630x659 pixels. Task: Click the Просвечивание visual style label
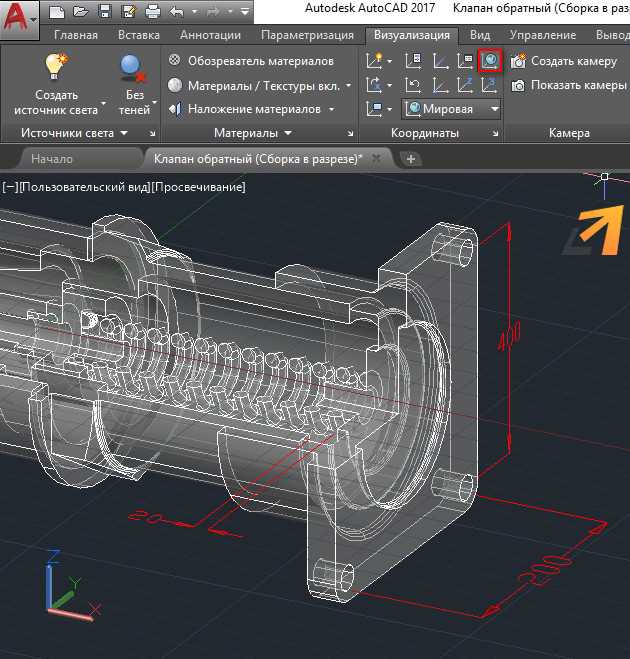(198, 187)
